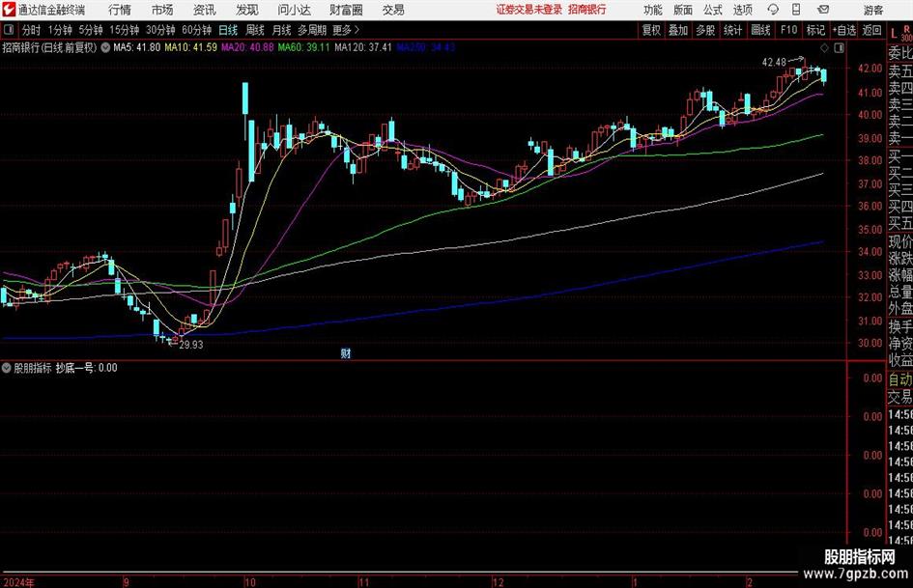Click the MA60: 39.11 value label
The height and width of the screenshot is (588, 913).
(304, 47)
